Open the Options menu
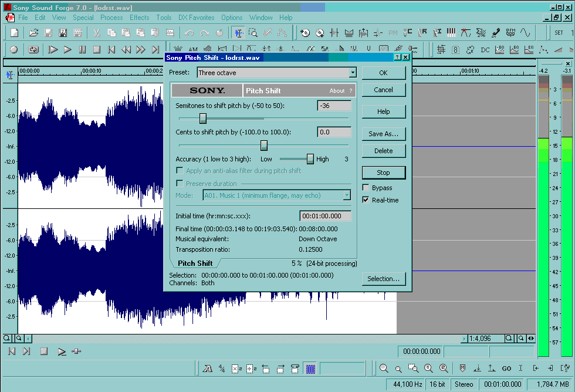Viewport: 575px width, 392px height. [232, 18]
